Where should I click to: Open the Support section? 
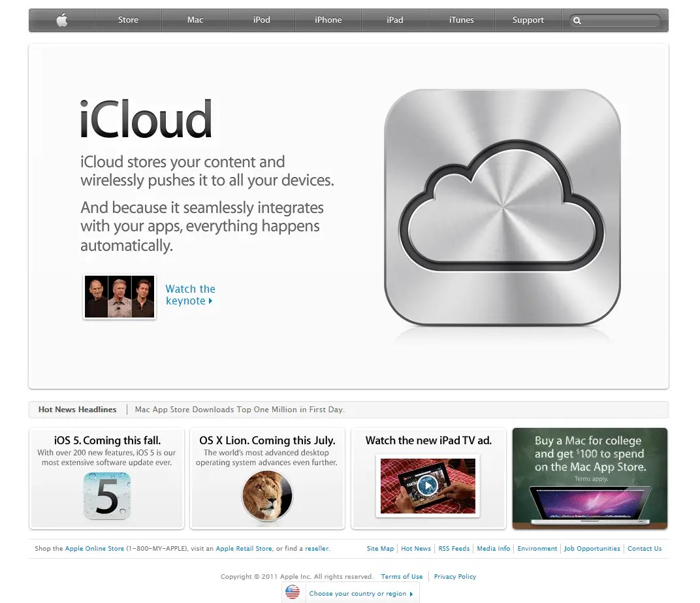click(x=528, y=20)
